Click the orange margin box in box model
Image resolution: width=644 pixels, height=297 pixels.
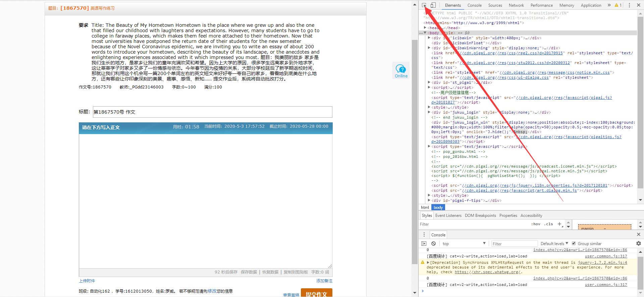click(x=605, y=227)
